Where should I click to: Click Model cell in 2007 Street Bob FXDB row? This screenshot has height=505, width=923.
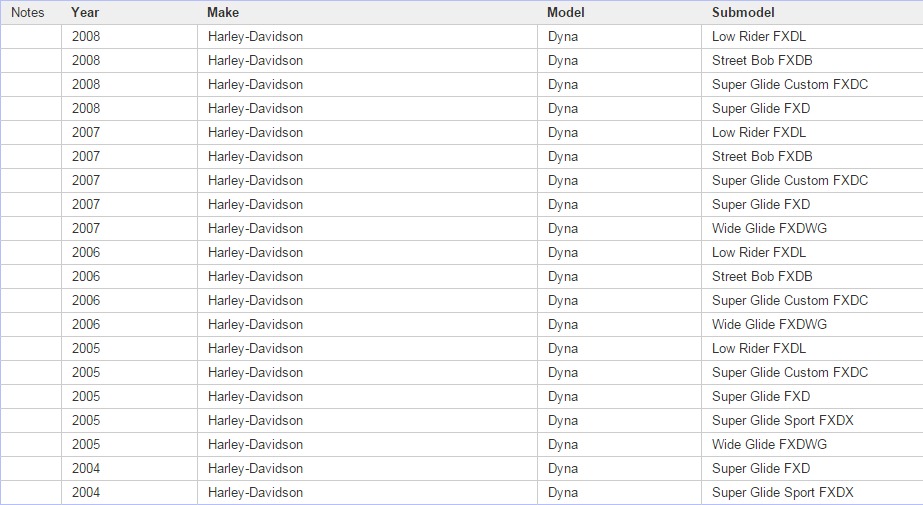click(x=563, y=157)
